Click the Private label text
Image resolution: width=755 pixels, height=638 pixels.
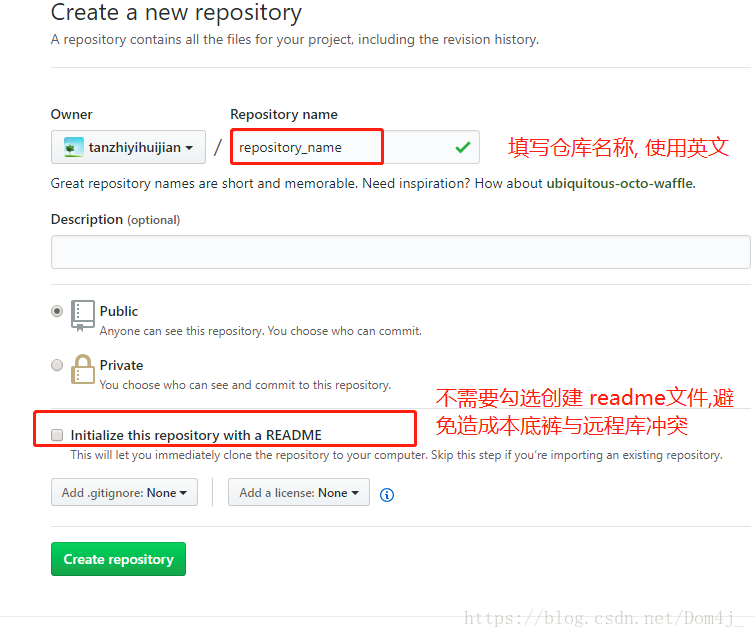(x=121, y=365)
